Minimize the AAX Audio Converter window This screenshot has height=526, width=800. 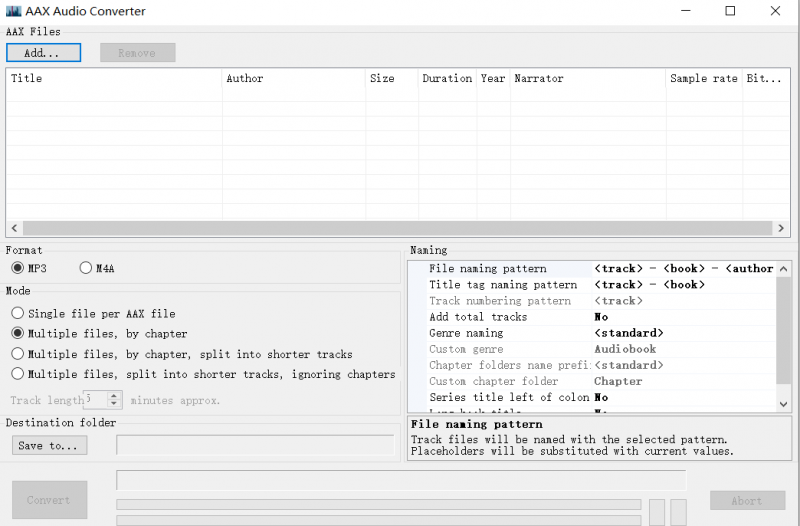(x=686, y=11)
